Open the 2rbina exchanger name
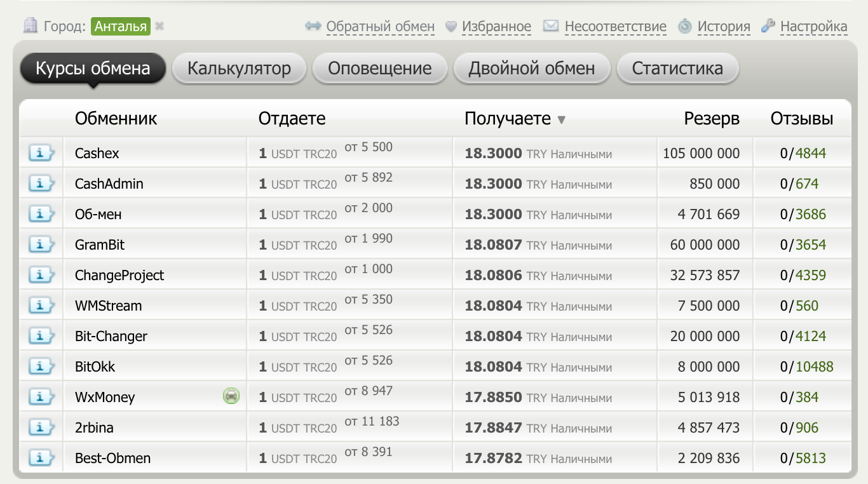Screen dimensions: 868x484 point(94,427)
